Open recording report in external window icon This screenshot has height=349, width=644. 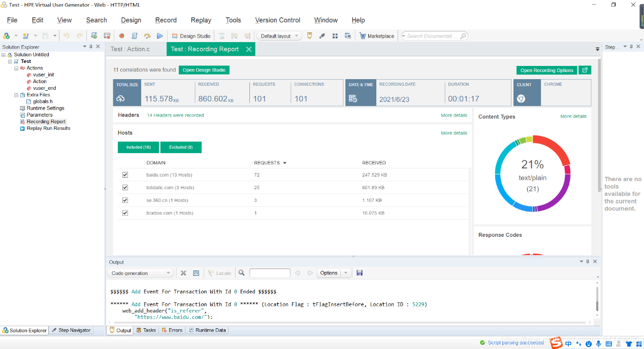coord(585,71)
